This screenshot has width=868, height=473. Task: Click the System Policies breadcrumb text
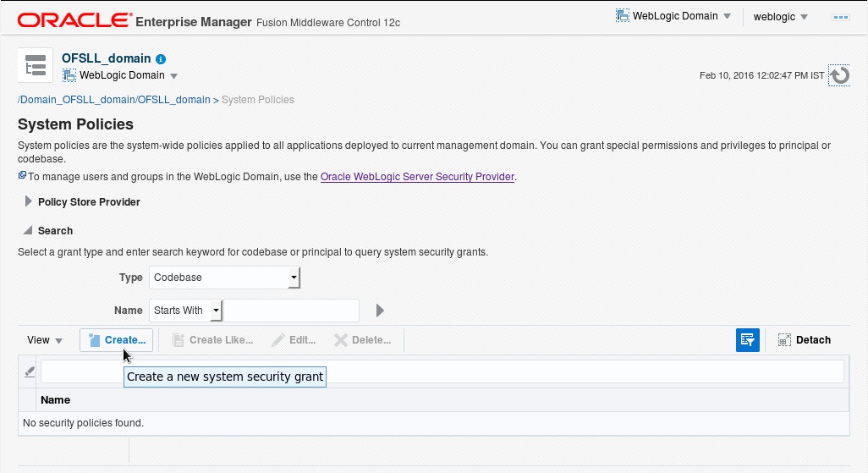[x=258, y=100]
